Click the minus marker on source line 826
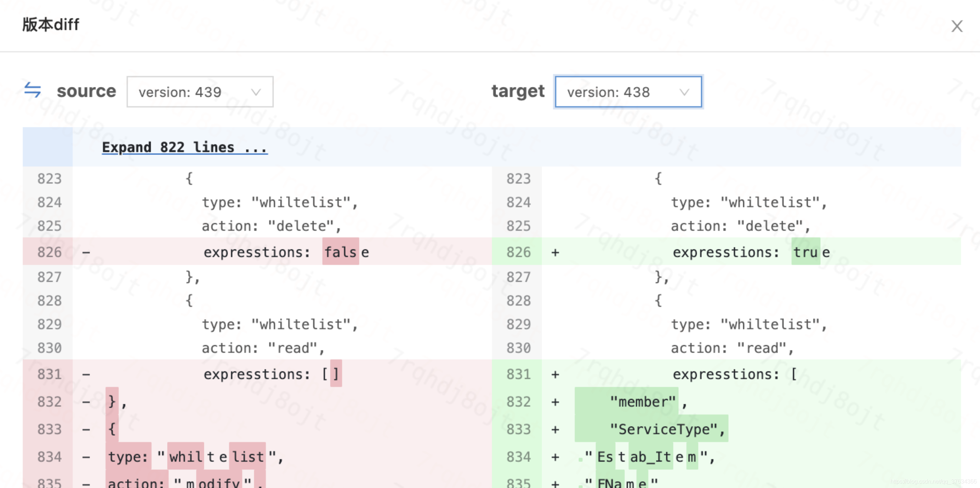980x488 pixels. [86, 252]
